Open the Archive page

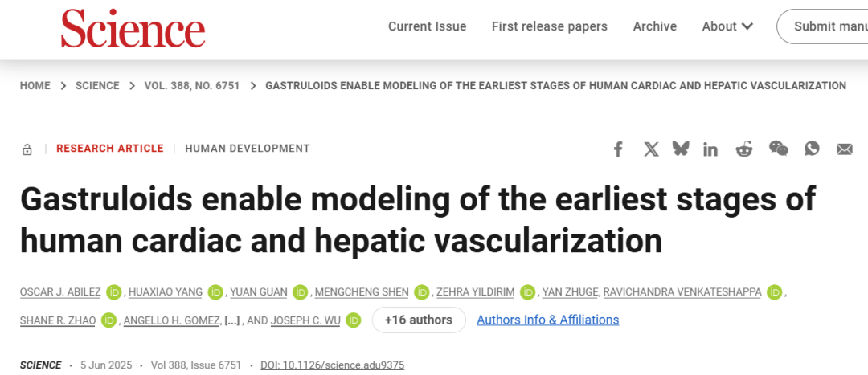pyautogui.click(x=655, y=26)
